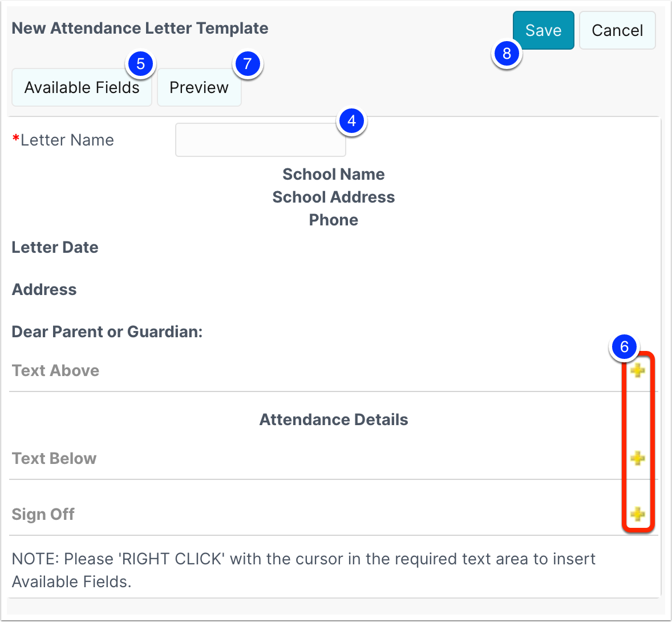672x622 pixels.
Task: Click the yellow plus beside Sign Off
Action: click(638, 514)
